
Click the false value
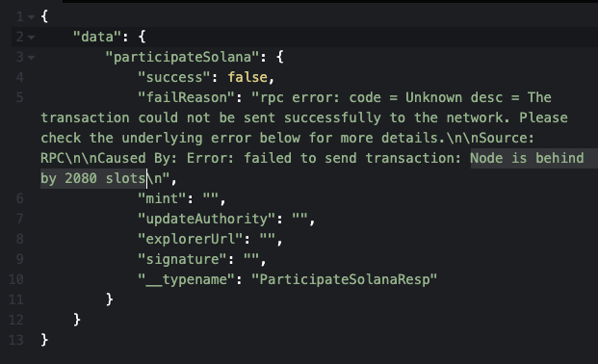pos(247,77)
